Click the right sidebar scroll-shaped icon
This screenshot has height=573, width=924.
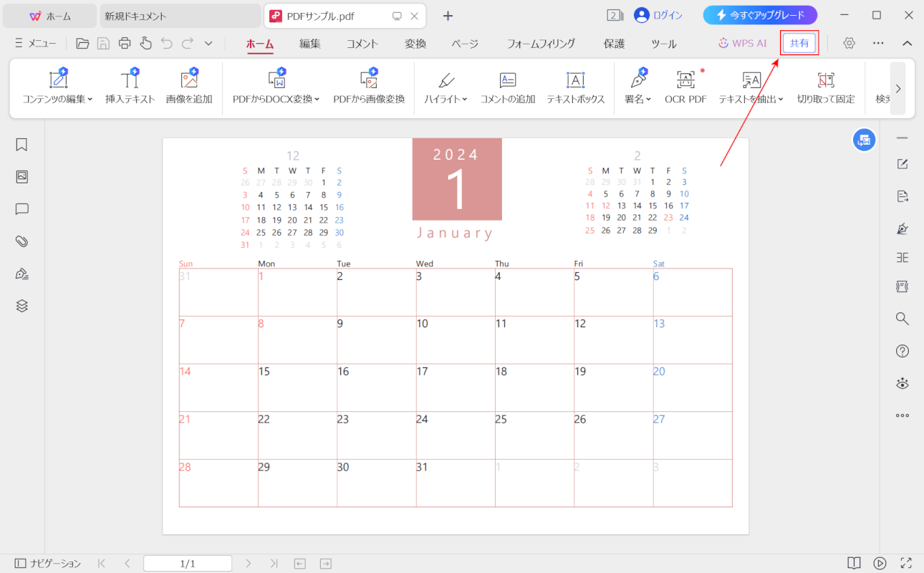click(x=903, y=286)
